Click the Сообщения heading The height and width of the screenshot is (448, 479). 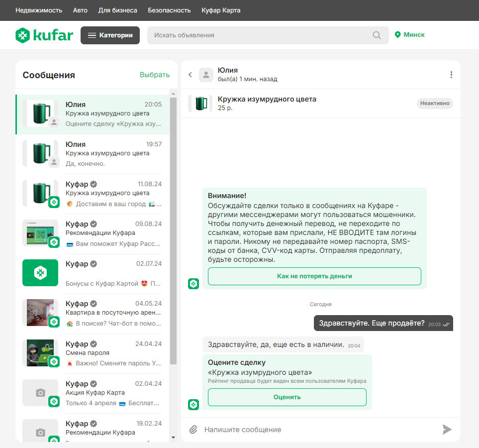click(x=49, y=75)
